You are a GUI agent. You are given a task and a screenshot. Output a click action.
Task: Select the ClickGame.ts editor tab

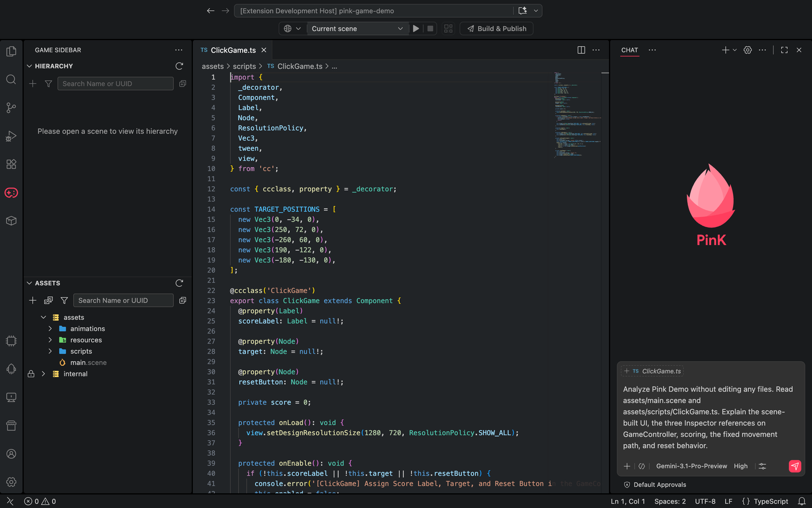233,50
